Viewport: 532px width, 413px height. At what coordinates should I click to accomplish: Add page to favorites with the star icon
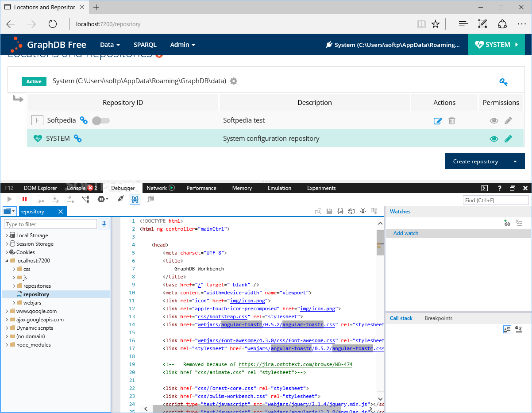tap(436, 24)
